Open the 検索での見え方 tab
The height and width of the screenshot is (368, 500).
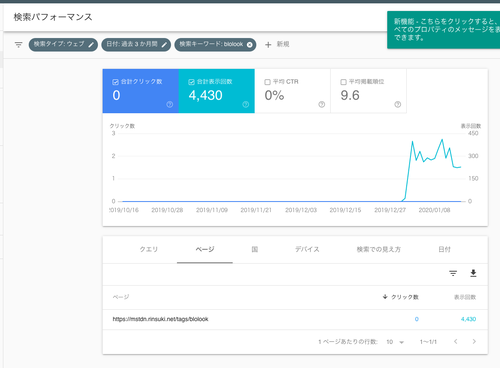379,249
